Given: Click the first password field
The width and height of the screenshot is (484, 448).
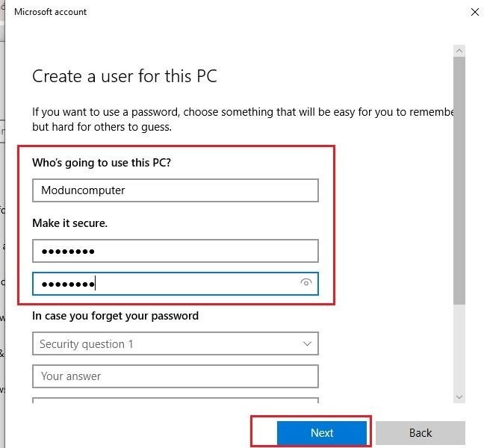Looking at the screenshot, I should 176,251.
